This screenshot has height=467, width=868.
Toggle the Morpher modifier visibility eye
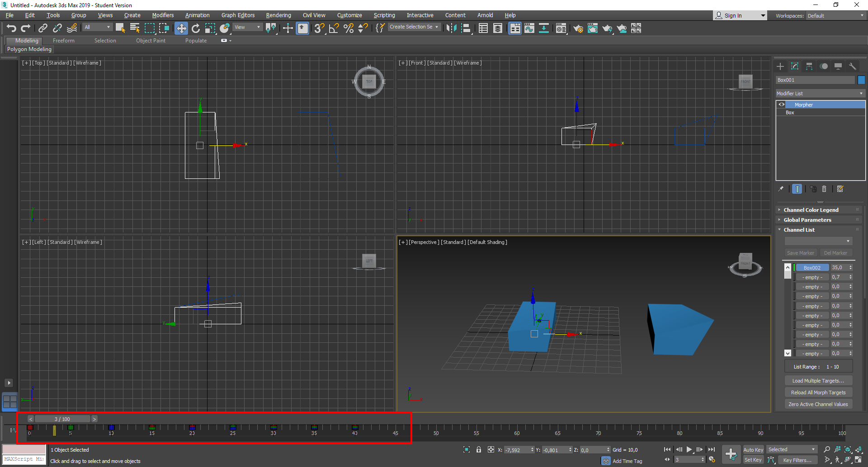coord(782,104)
